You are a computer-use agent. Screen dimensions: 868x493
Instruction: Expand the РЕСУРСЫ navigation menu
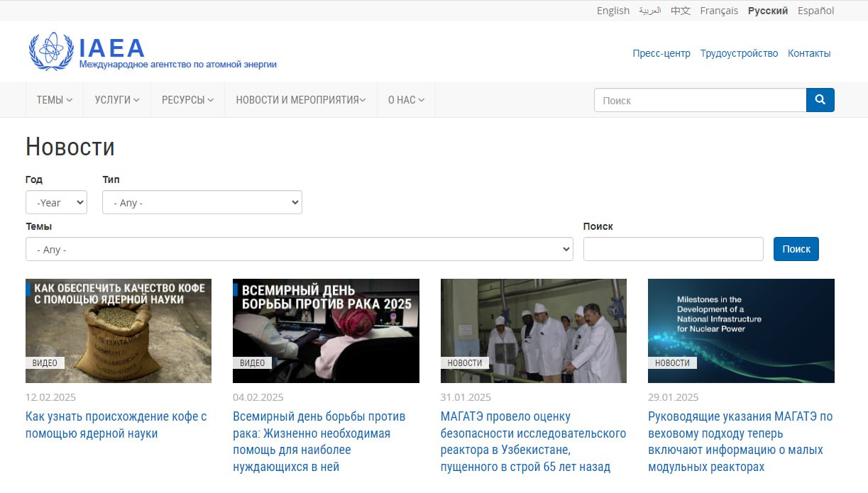click(187, 100)
